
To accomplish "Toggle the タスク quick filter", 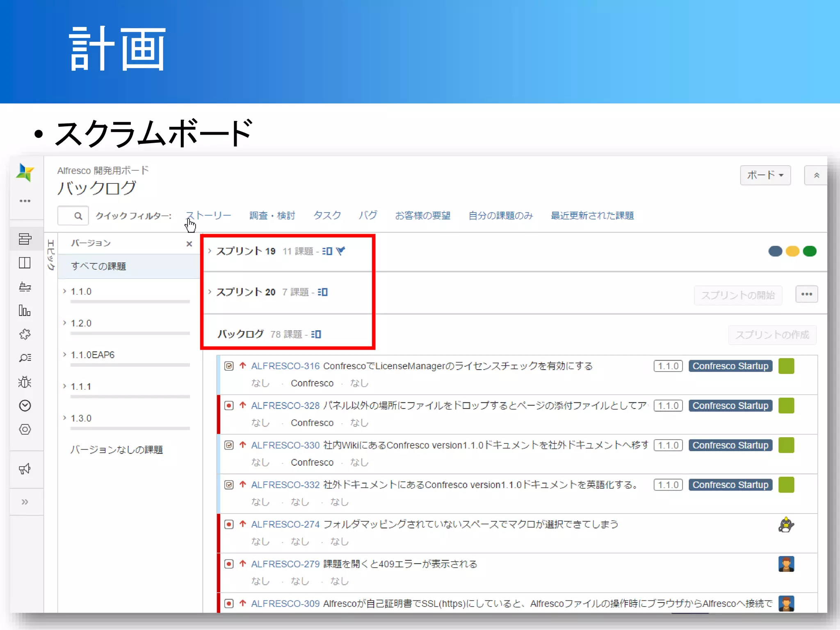I will (327, 215).
